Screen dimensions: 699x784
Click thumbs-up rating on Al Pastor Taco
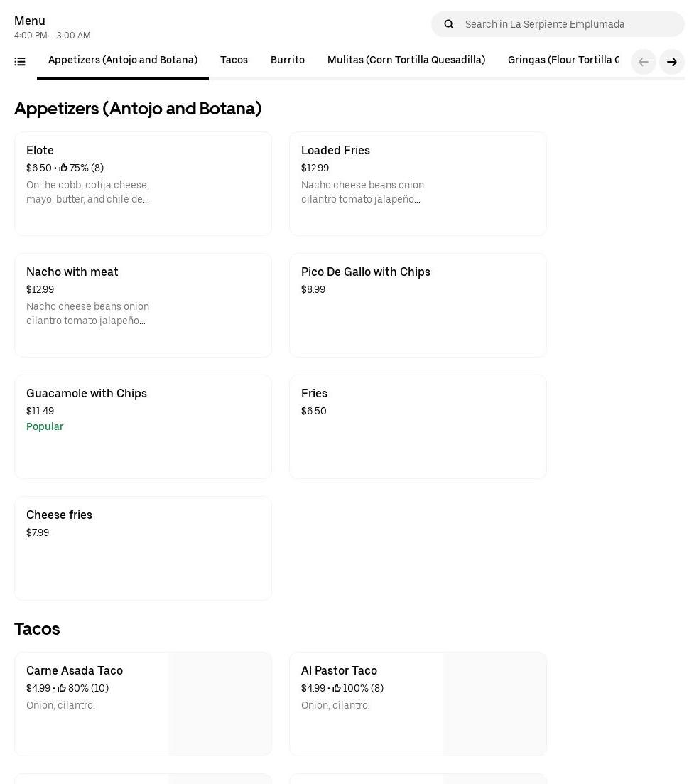point(337,689)
